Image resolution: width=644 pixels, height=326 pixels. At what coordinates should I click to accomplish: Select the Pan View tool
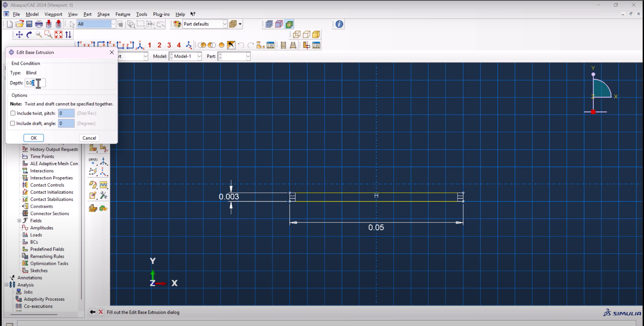pos(19,35)
